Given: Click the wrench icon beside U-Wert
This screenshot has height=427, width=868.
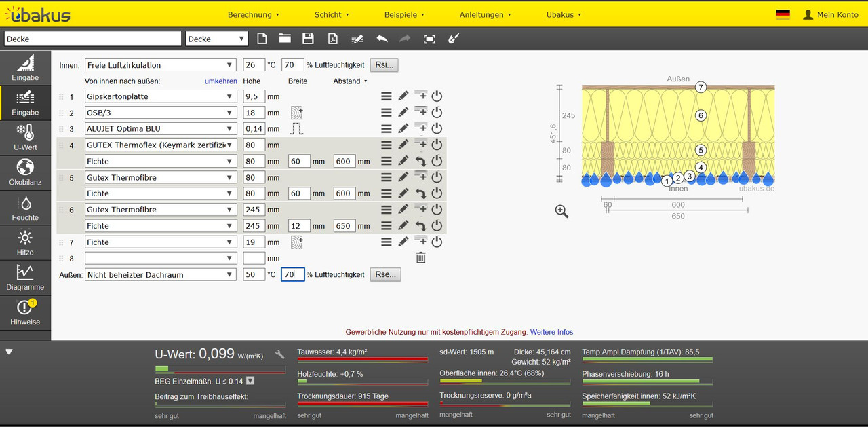Looking at the screenshot, I should (279, 354).
